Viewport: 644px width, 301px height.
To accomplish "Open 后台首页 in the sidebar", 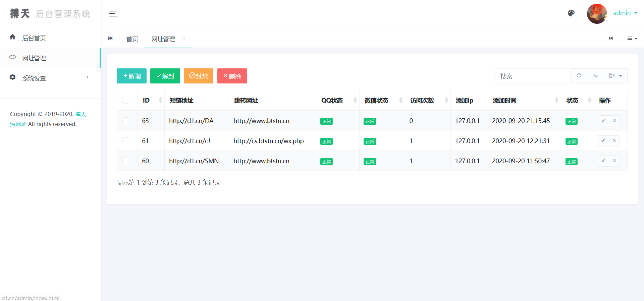I will [x=34, y=38].
